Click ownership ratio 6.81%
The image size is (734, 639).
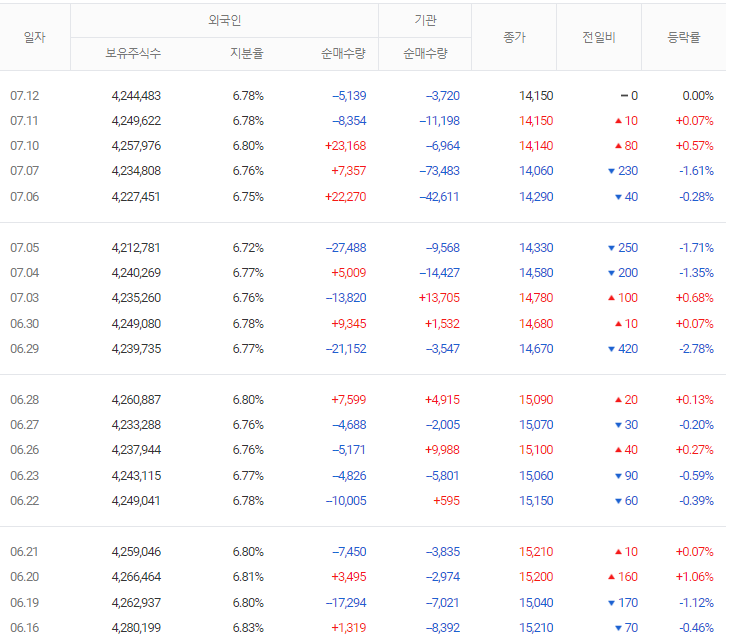click(248, 577)
